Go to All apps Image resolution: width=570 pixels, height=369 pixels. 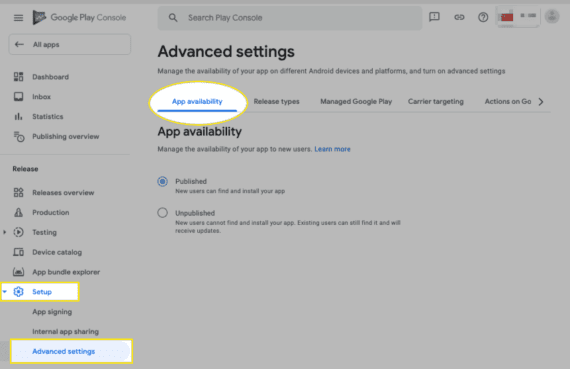point(70,44)
